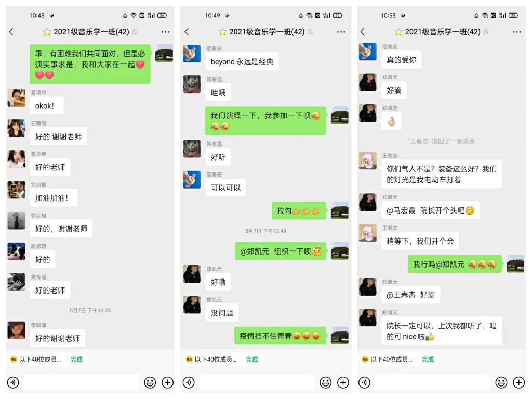Tap the plus attachment icon in middle chat
The width and height of the screenshot is (532, 399).
(343, 382)
